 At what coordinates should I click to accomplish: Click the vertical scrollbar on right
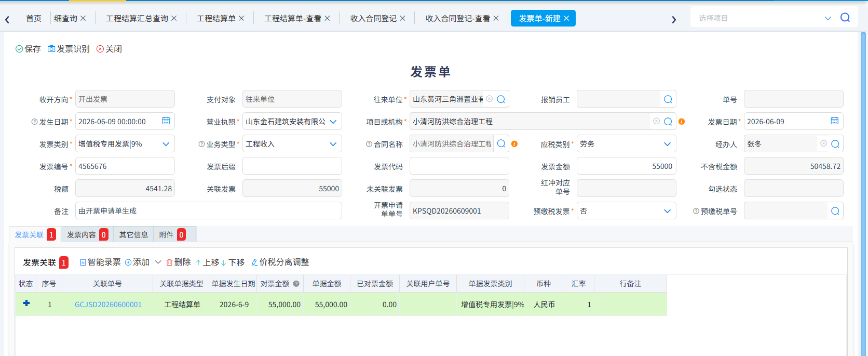pyautogui.click(x=863, y=194)
